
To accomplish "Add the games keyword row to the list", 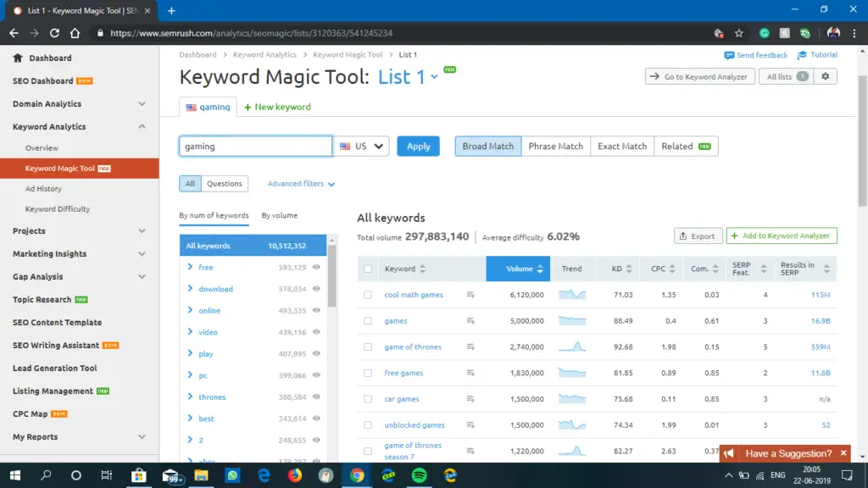I will pos(470,321).
